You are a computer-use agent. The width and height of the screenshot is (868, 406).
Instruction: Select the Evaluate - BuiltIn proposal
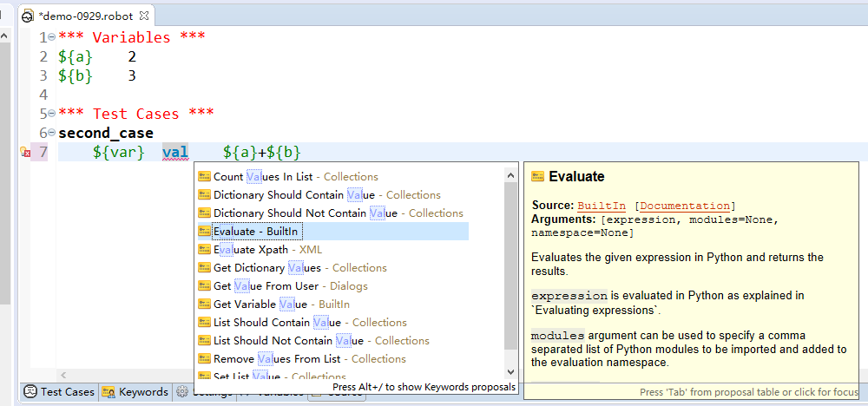[333, 232]
